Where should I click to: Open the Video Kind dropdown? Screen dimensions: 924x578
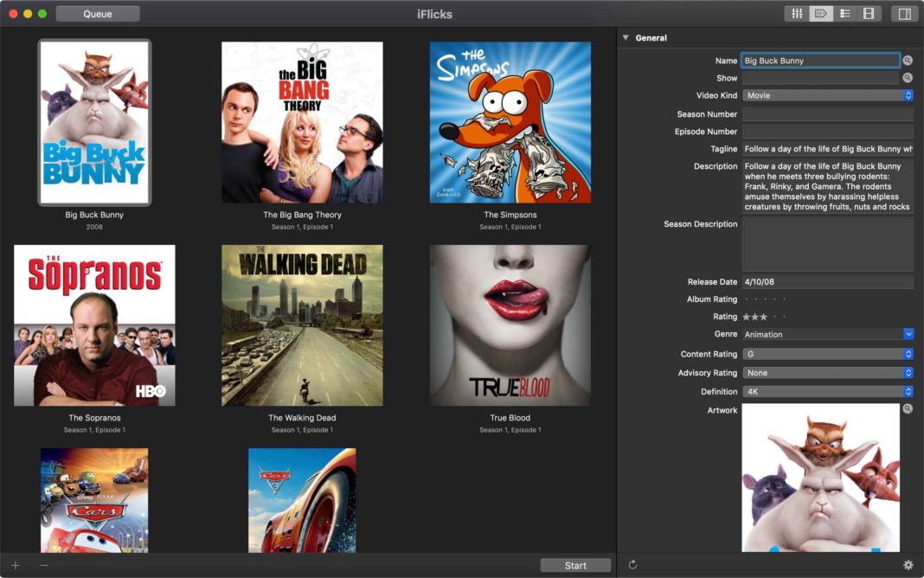[x=827, y=95]
